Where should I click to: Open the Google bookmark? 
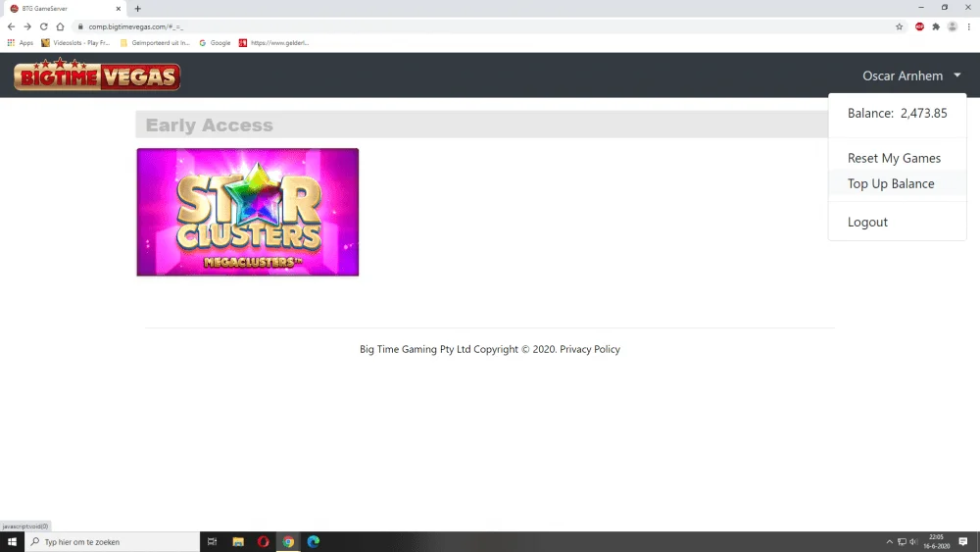point(215,42)
